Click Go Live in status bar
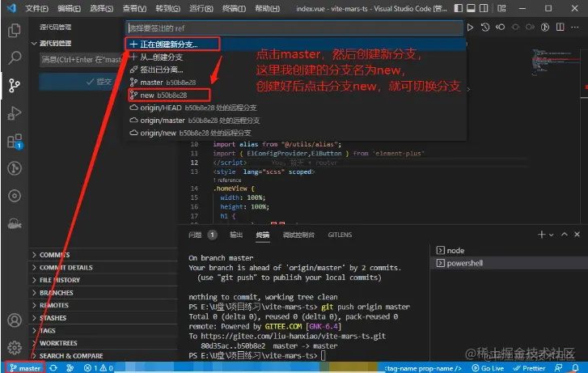 pos(488,368)
